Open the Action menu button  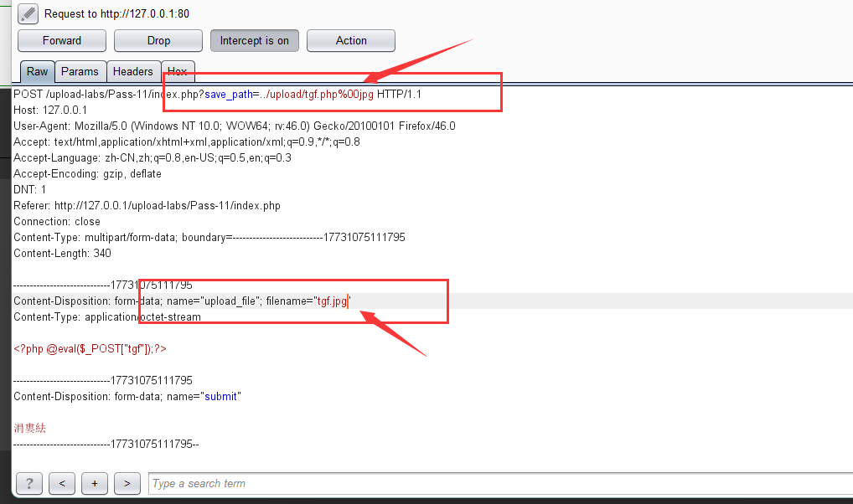pos(351,41)
